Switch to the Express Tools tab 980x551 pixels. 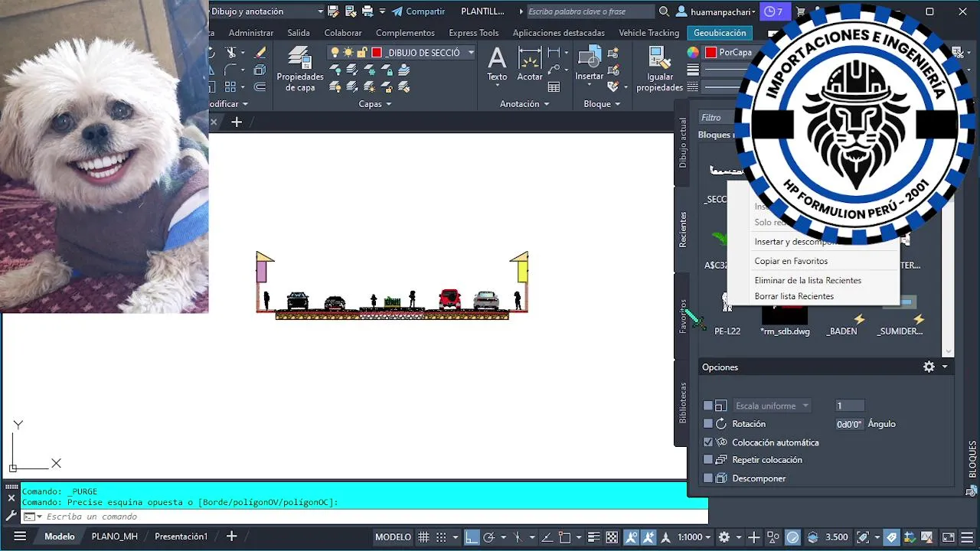click(x=473, y=33)
